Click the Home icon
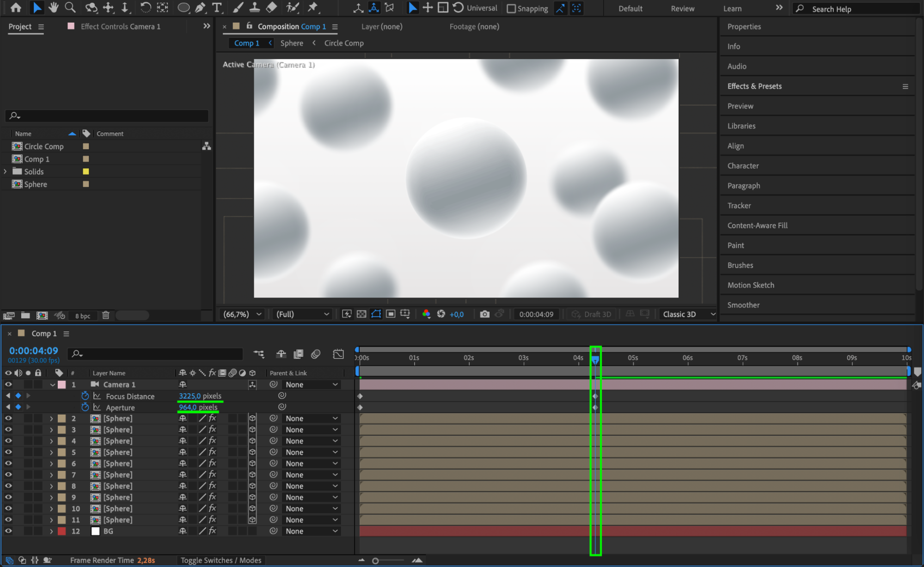924x567 pixels. [16, 7]
